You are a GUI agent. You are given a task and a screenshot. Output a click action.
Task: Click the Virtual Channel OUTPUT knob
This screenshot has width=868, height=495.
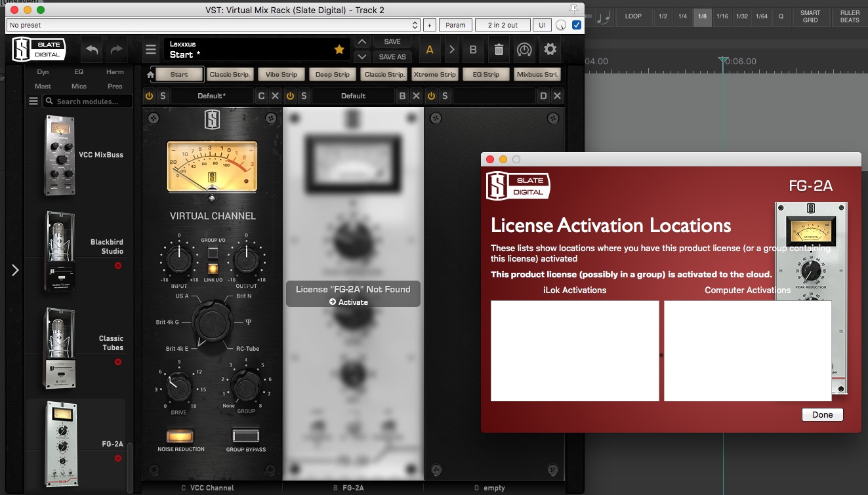[246, 259]
